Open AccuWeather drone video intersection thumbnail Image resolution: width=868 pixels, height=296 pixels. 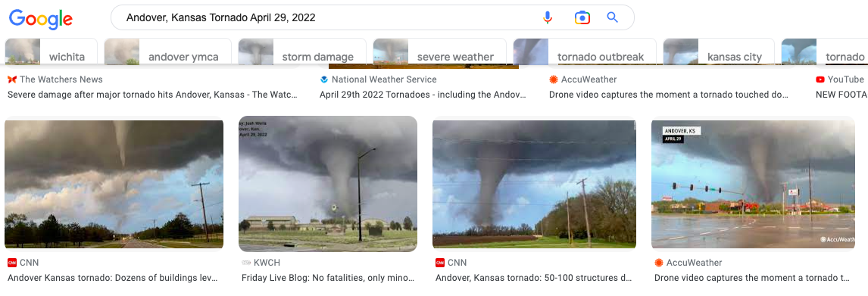pos(753,184)
